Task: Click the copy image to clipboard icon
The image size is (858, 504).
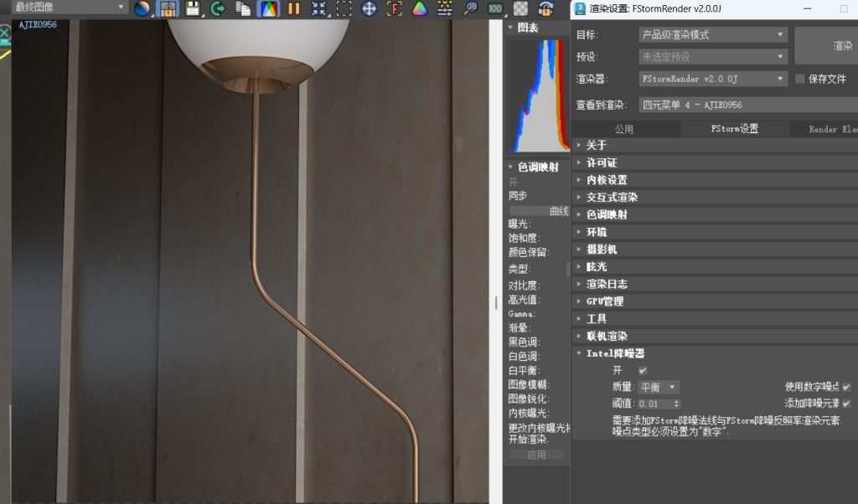Action: pos(243,8)
